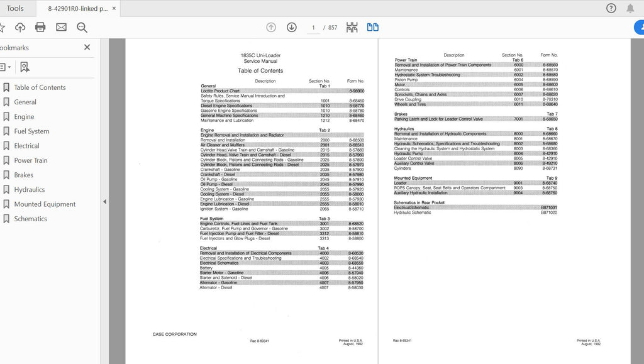Print the document with the printer icon
Viewport: 644px width, 364px height.
[40, 28]
